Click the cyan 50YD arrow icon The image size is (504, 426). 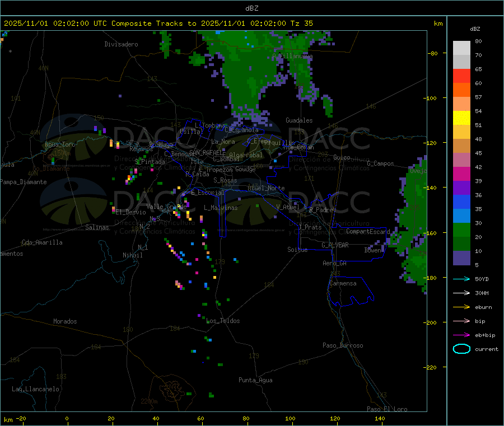461,279
